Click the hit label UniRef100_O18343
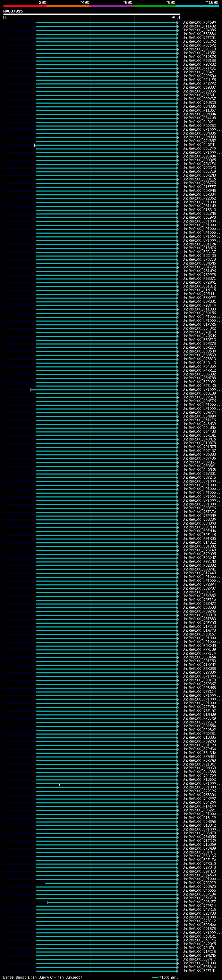 (199, 210)
